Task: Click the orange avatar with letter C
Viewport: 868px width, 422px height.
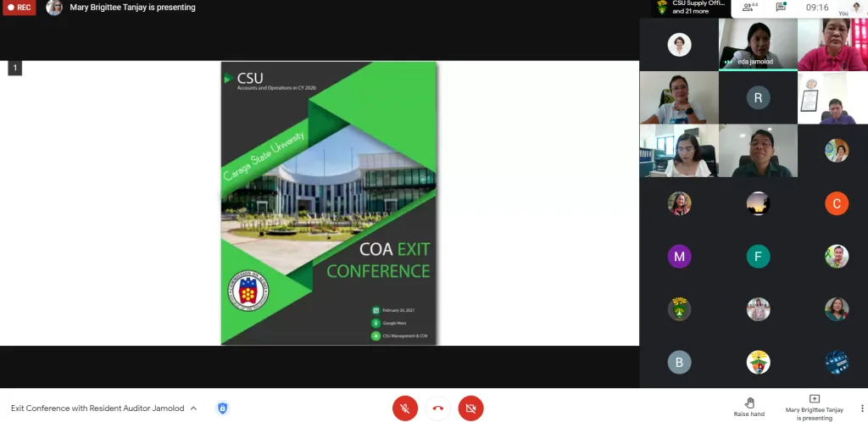Action: [x=837, y=203]
